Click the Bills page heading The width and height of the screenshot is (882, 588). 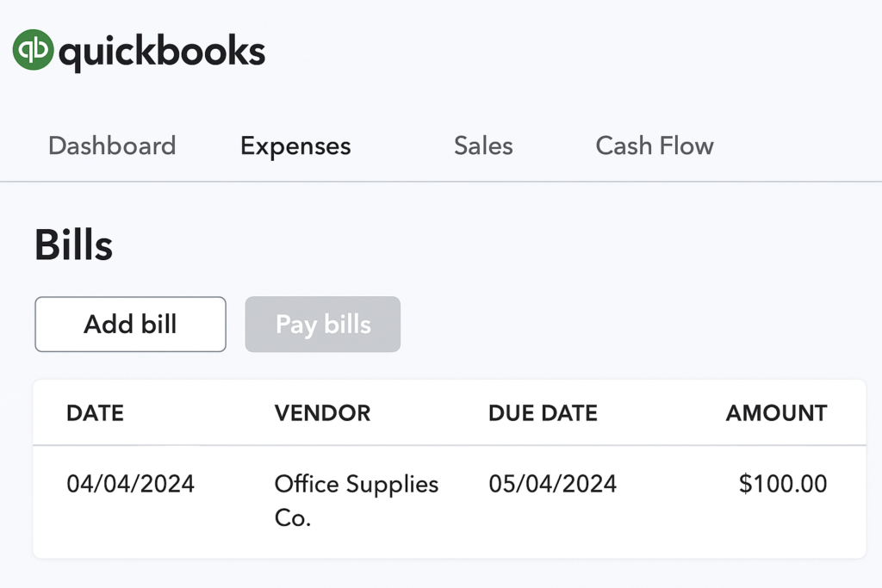pyautogui.click(x=74, y=245)
